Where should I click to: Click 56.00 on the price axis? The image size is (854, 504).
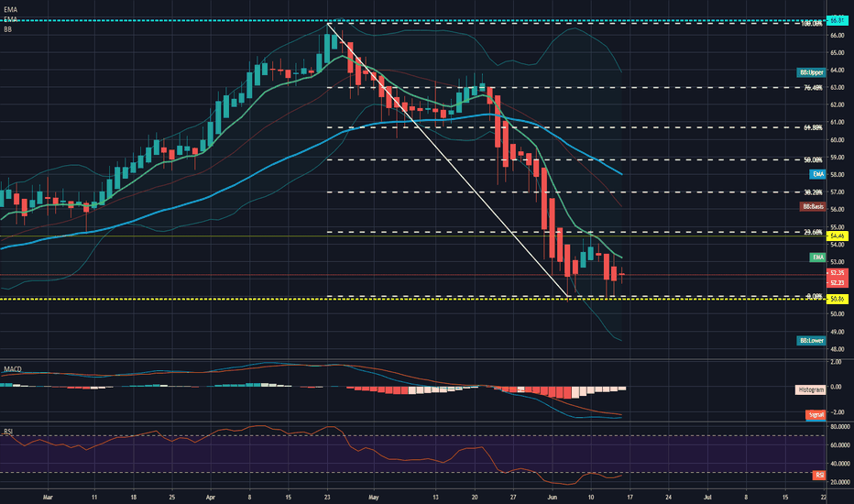coord(838,210)
